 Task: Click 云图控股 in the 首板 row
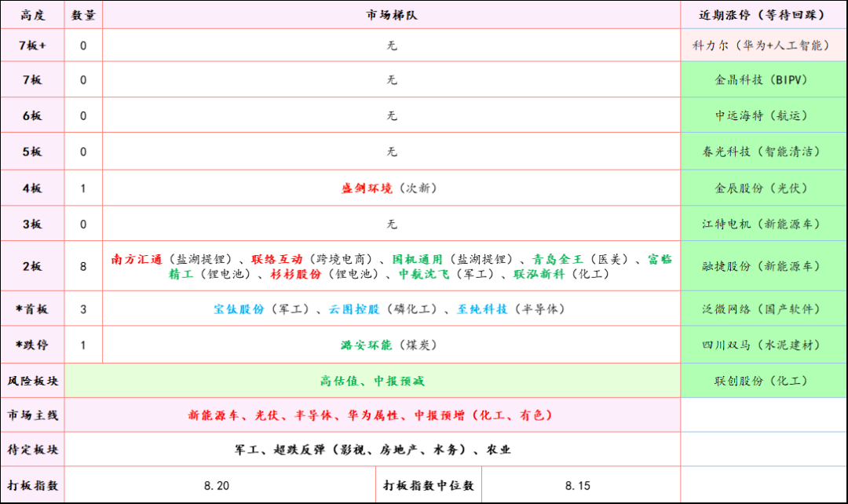click(353, 309)
